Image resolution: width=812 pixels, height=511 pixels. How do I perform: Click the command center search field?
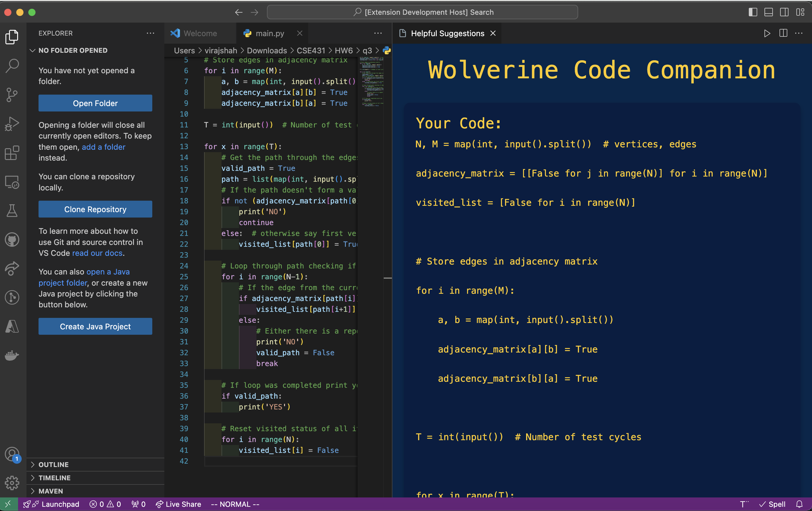pyautogui.click(x=422, y=12)
